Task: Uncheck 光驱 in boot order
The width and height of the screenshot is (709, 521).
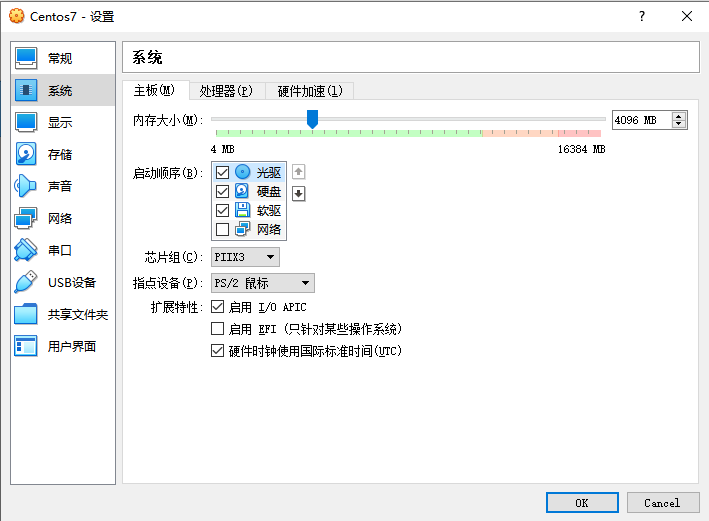Action: (222, 172)
